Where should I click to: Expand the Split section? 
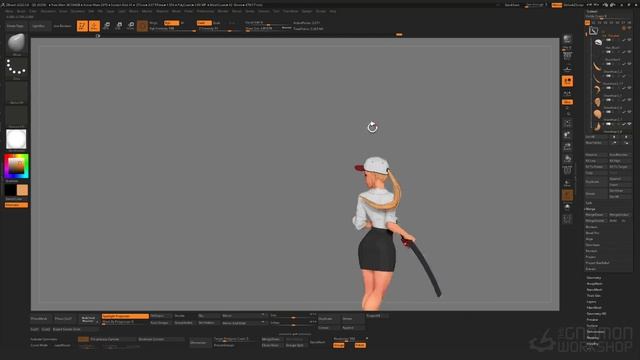pos(589,203)
